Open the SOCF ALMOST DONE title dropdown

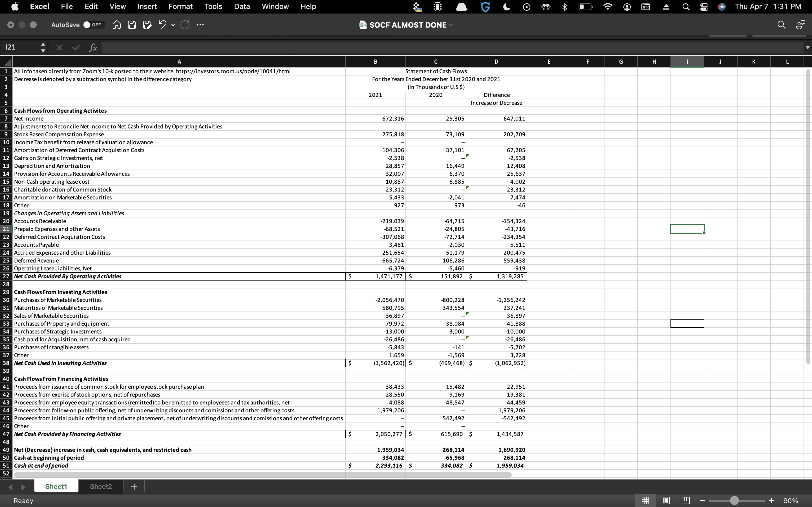[x=451, y=25]
